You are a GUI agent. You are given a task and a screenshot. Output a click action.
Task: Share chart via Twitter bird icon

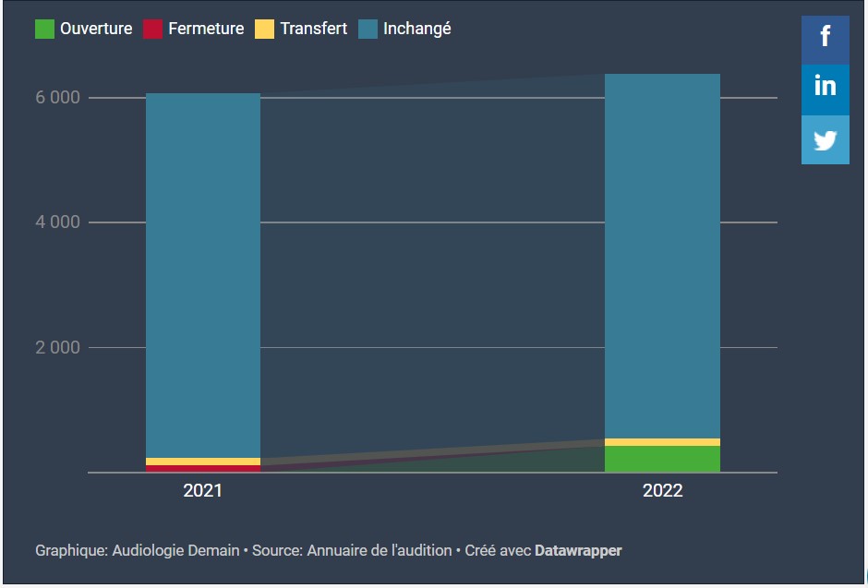point(825,140)
